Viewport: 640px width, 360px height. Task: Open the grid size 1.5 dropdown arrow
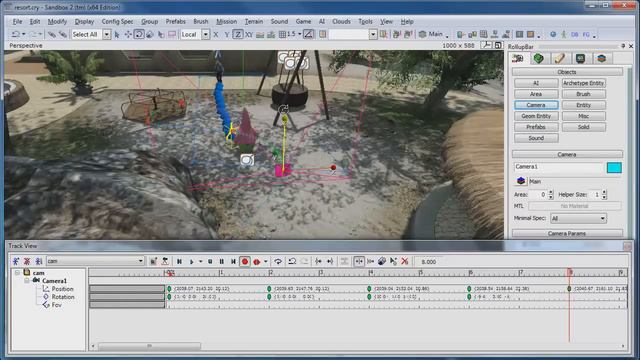coord(300,35)
